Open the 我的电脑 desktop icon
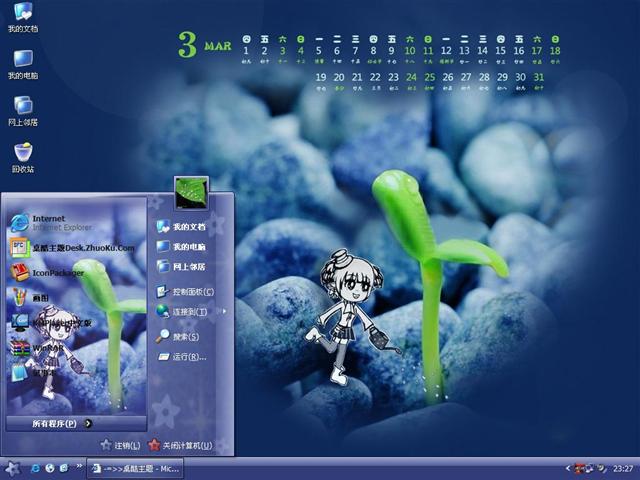Viewport: 640px width, 480px height. [x=23, y=64]
